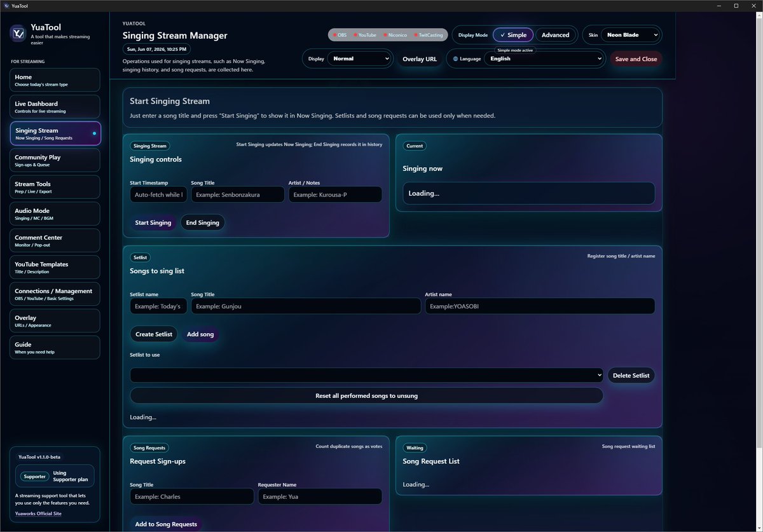Reset all performed songs to unsung

click(366, 395)
